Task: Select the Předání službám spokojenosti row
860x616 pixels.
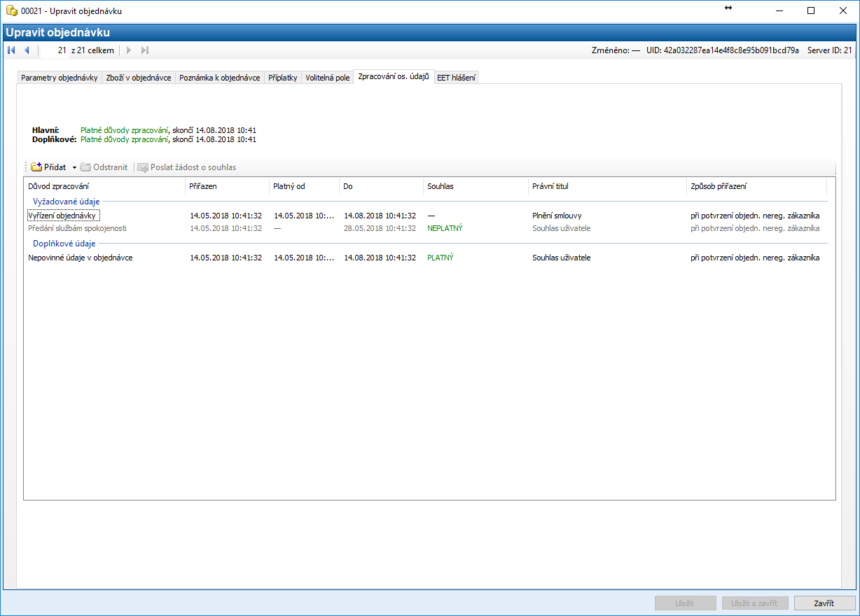Action: [77, 228]
